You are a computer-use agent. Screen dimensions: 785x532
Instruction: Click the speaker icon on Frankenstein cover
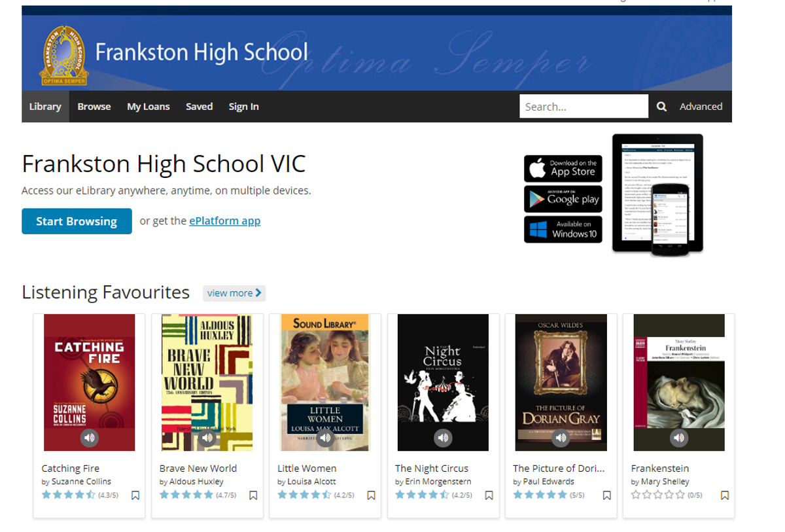(679, 438)
